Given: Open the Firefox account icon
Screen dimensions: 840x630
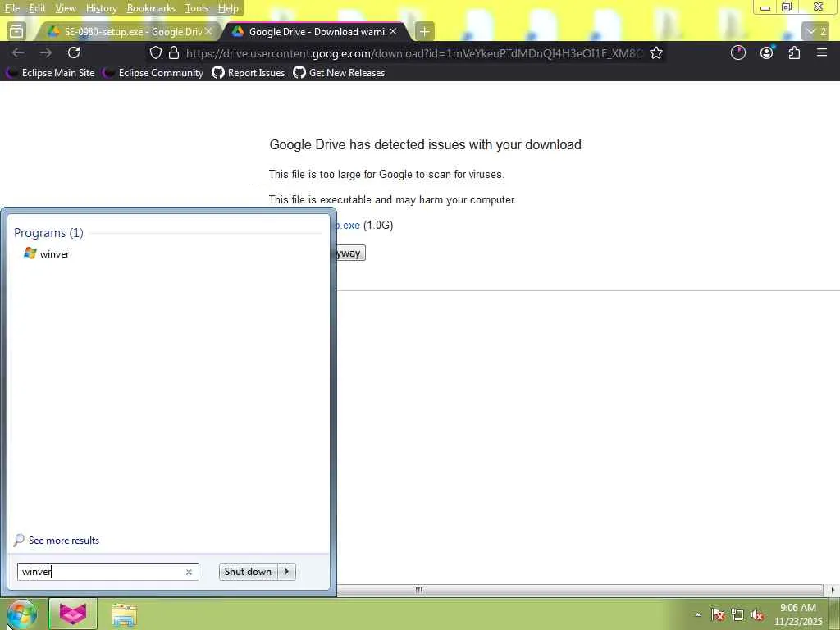Looking at the screenshot, I should [x=767, y=52].
